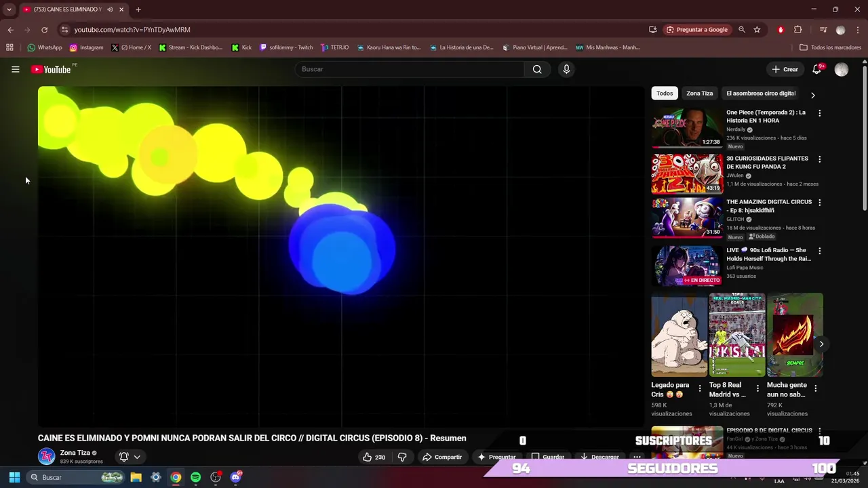This screenshot has height=488, width=868.
Task: Dislike the video
Action: point(402,457)
